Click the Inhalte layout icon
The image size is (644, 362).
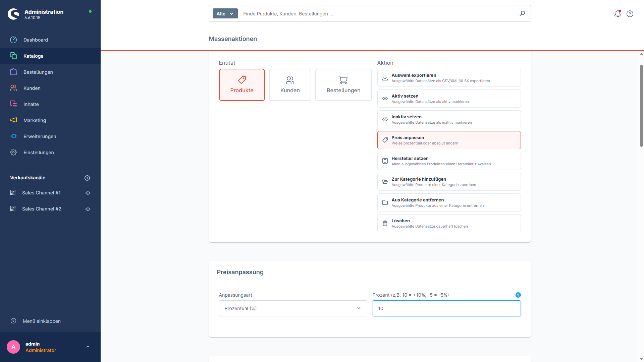13,104
